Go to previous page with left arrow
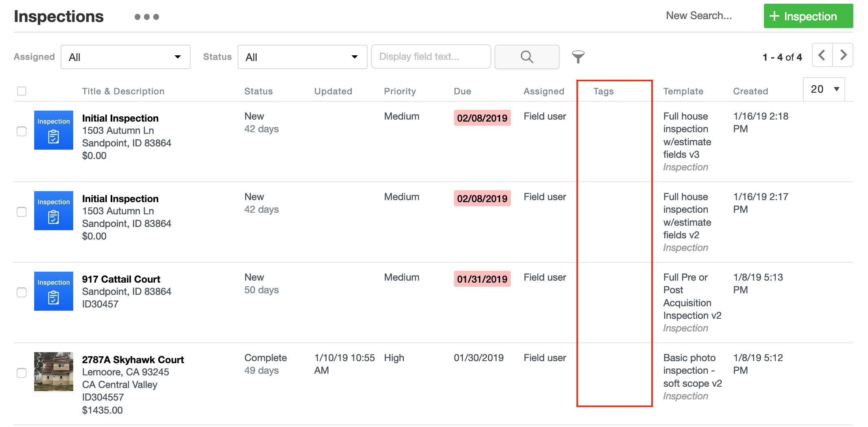Image resolution: width=868 pixels, height=427 pixels. 822,55
